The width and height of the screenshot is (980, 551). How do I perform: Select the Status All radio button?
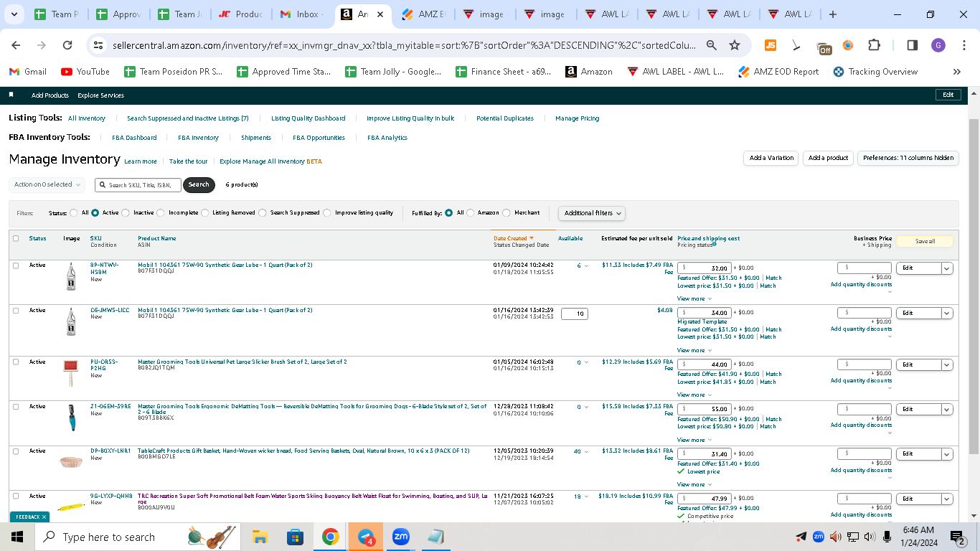(x=73, y=213)
